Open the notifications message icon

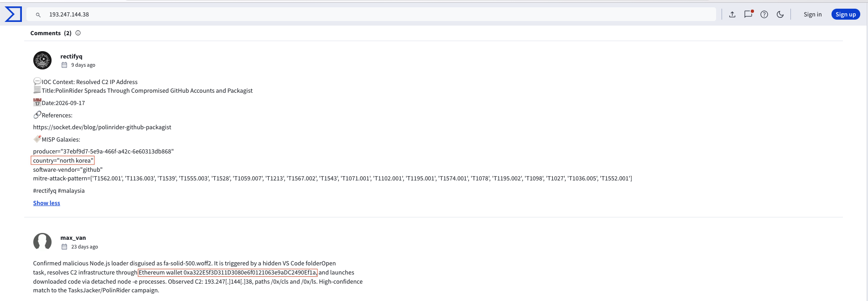coord(748,14)
